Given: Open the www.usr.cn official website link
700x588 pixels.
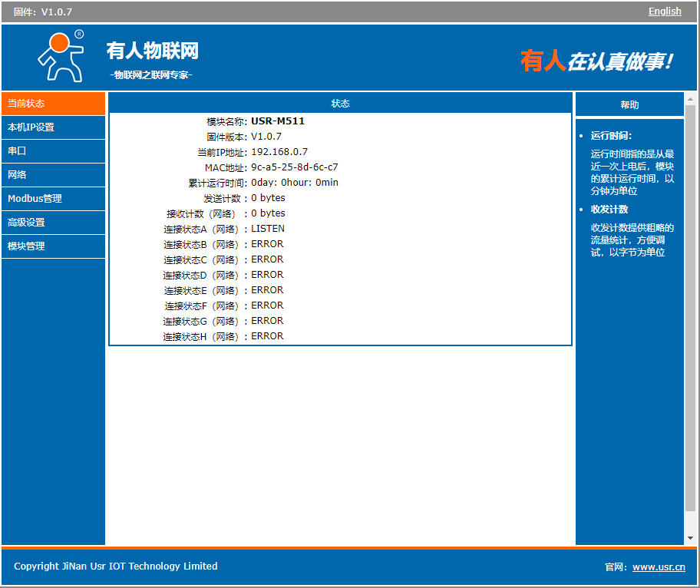Looking at the screenshot, I should (x=658, y=567).
